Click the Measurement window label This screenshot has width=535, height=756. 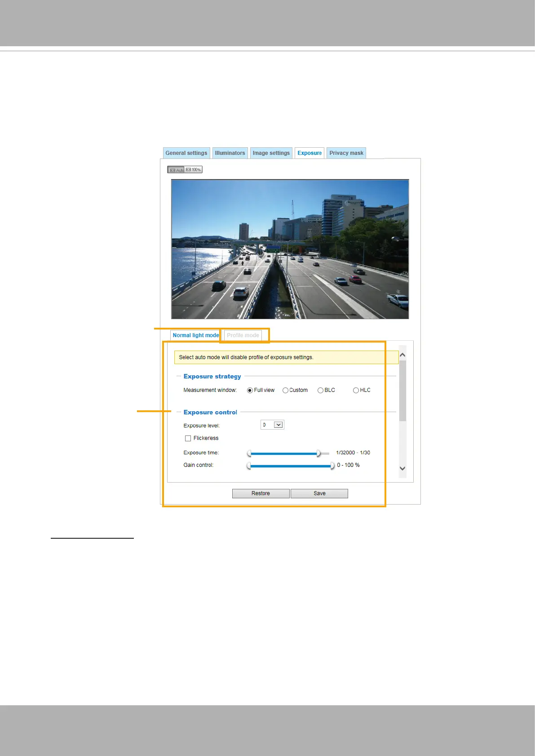(x=210, y=391)
